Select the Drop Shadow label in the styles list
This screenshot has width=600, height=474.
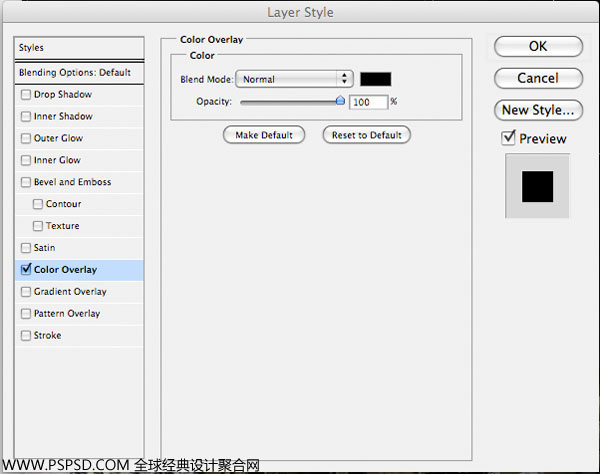[x=63, y=94]
